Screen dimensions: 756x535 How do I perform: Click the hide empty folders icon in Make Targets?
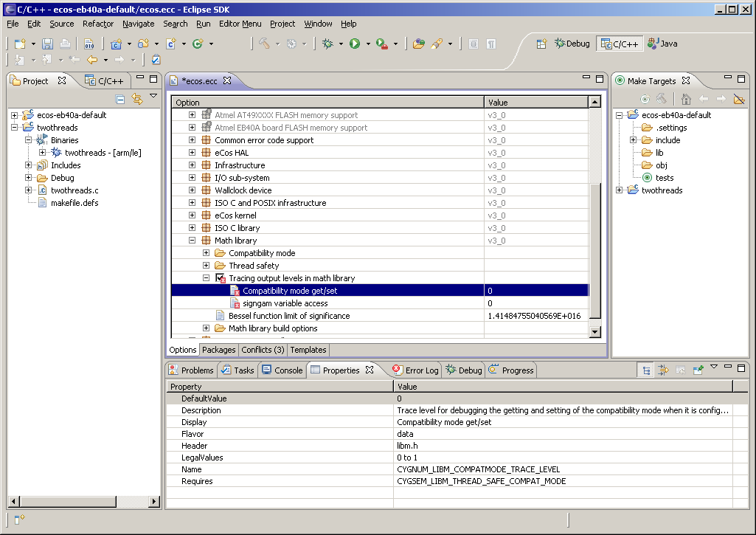738,100
